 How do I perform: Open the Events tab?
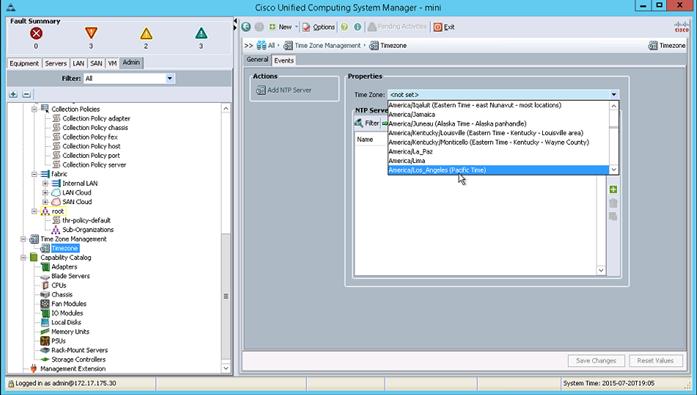tap(284, 60)
